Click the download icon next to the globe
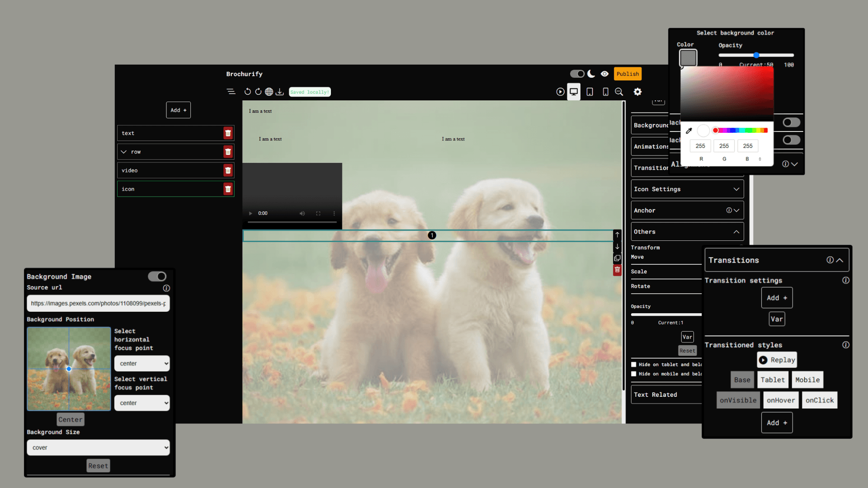 [279, 92]
